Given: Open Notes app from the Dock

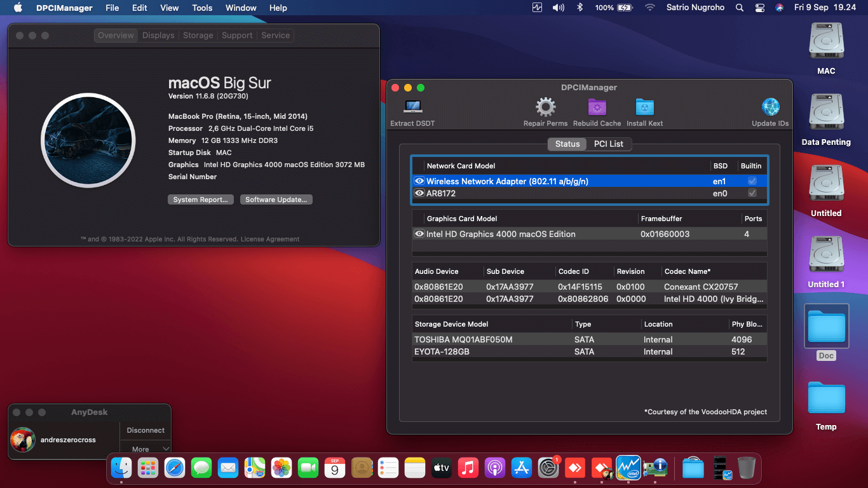Looking at the screenshot, I should click(415, 468).
